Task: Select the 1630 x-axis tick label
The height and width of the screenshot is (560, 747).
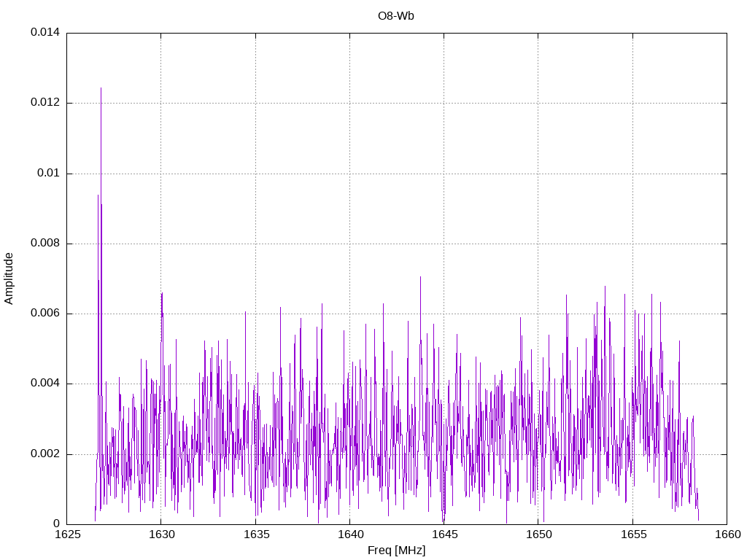Action: 161,534
